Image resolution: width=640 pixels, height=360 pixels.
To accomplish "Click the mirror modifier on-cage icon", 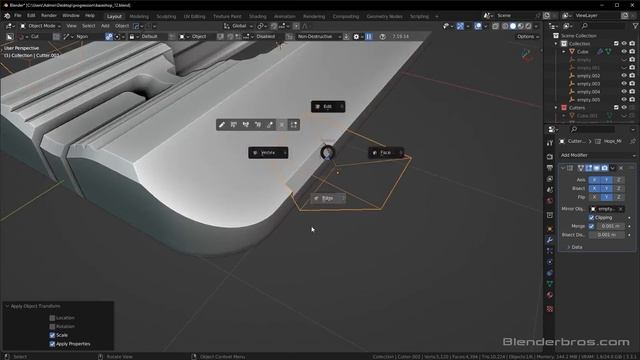I will [x=581, y=168].
